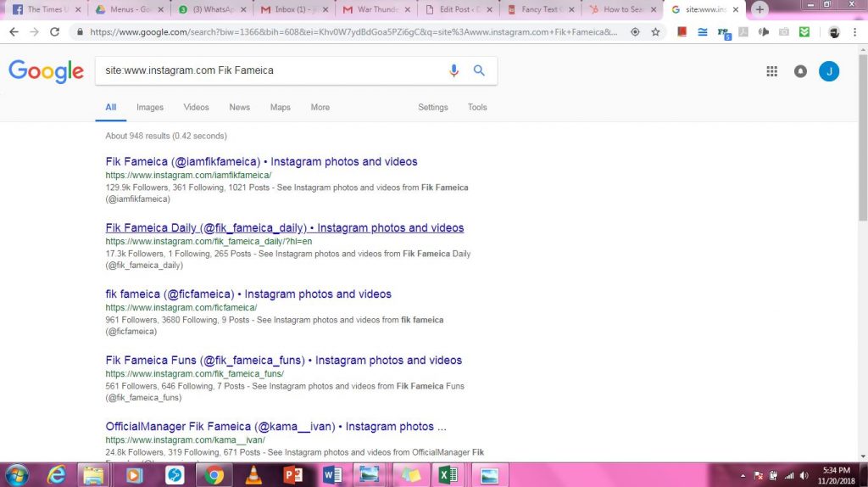Image resolution: width=868 pixels, height=487 pixels.
Task: Click the Chrome icon in taskbar
Action: tap(214, 475)
